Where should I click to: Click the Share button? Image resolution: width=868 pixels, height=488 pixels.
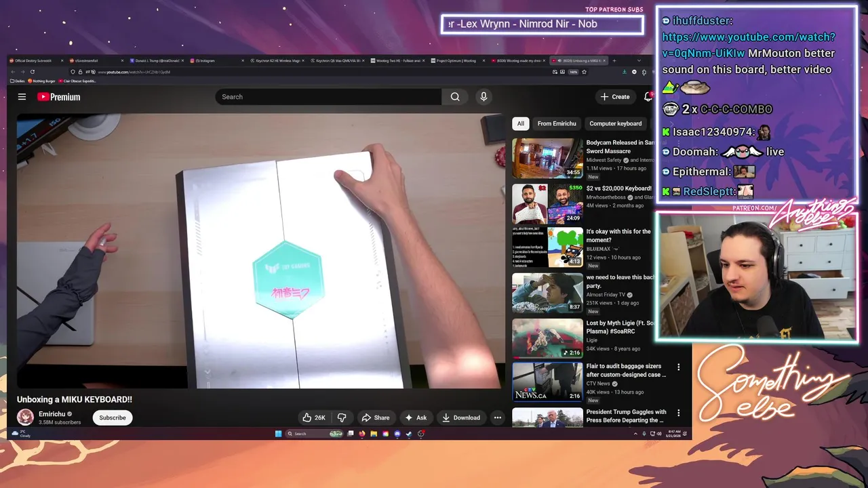376,418
